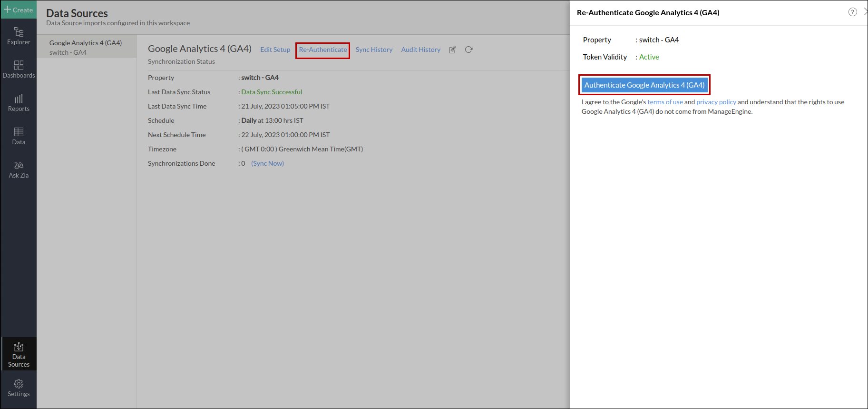Open the Sync History tab
This screenshot has height=409, width=868.
click(x=374, y=50)
